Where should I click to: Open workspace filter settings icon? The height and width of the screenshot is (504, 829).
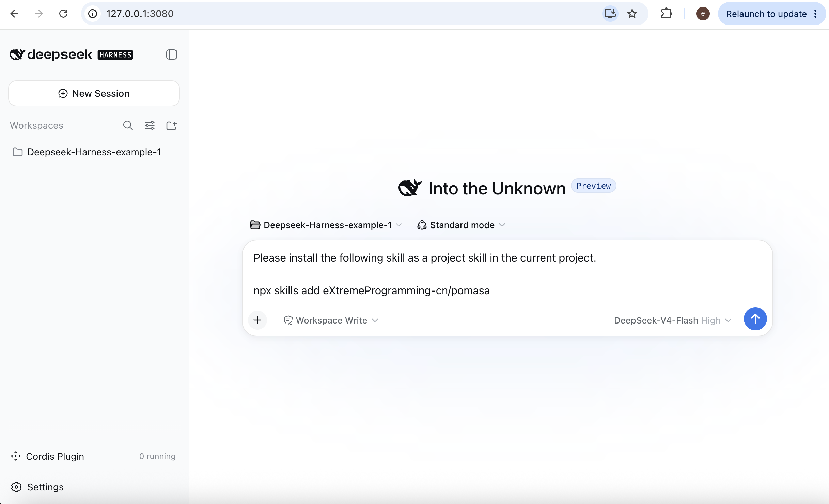[150, 125]
